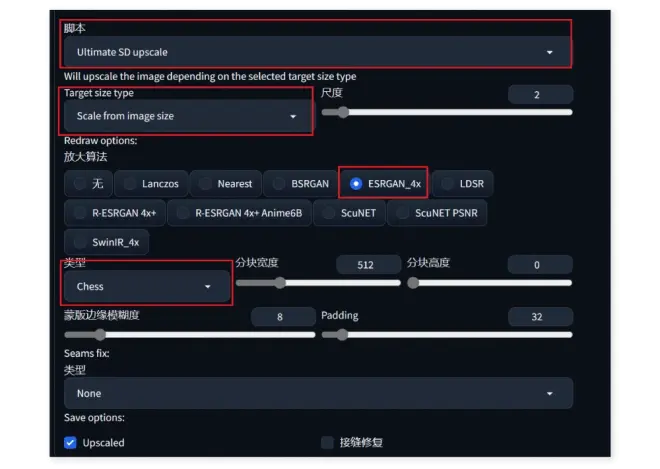Select the LDSR upscaler
The height and width of the screenshot is (469, 660).
point(462,184)
